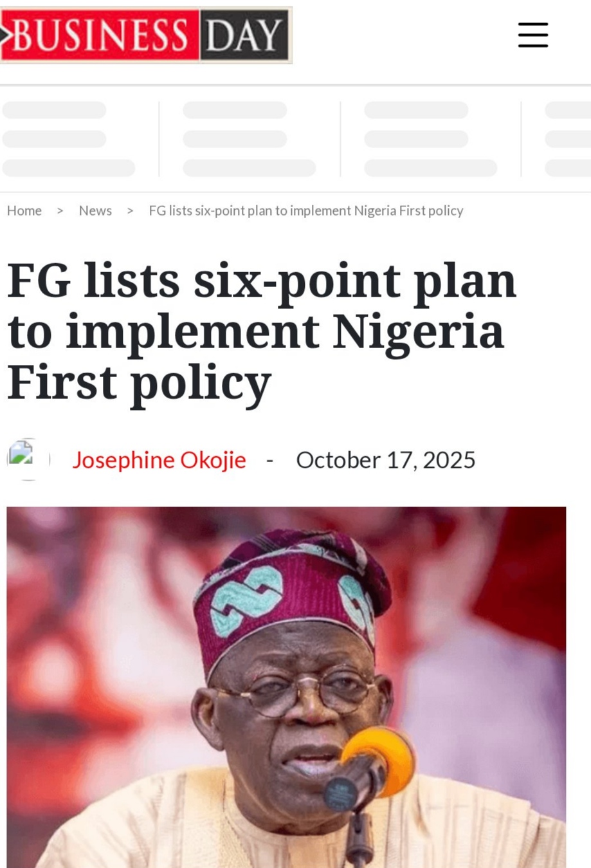This screenshot has width=591, height=868.
Task: Select the first loading placeholder card
Action: pyautogui.click(x=68, y=139)
